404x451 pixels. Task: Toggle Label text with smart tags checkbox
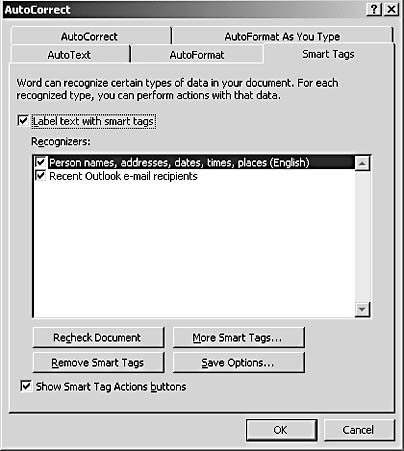pyautogui.click(x=23, y=121)
